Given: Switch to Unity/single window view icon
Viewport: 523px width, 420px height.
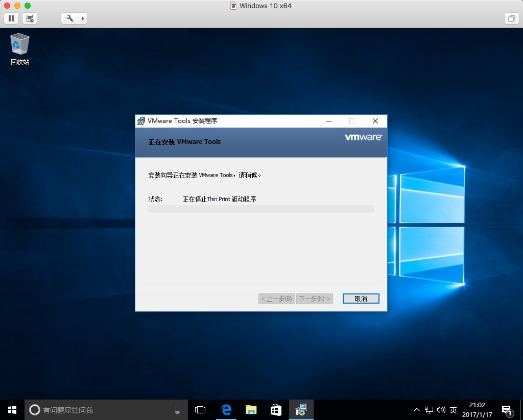Looking at the screenshot, I should pyautogui.click(x=511, y=18).
